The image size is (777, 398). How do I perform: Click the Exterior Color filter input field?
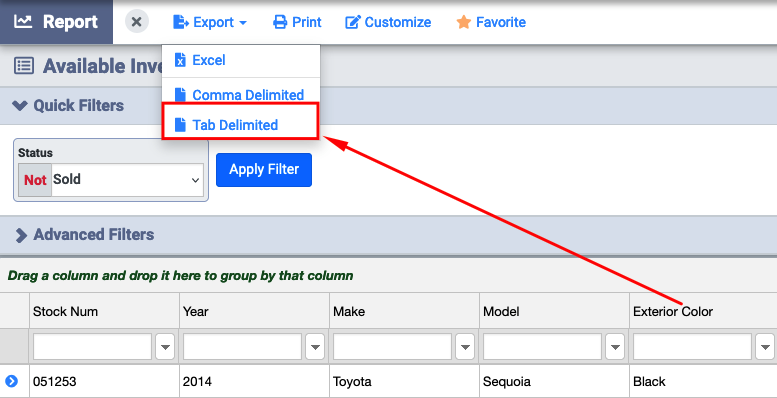pyautogui.click(x=693, y=346)
